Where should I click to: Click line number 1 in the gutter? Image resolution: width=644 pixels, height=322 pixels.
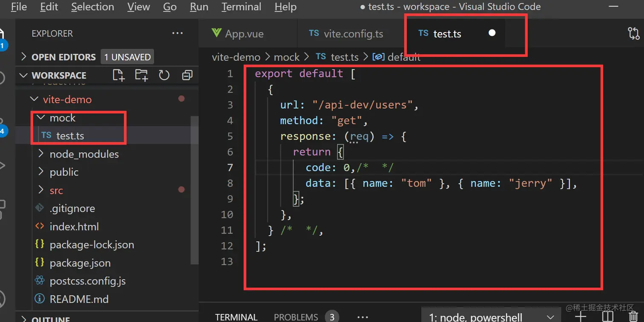(x=230, y=74)
